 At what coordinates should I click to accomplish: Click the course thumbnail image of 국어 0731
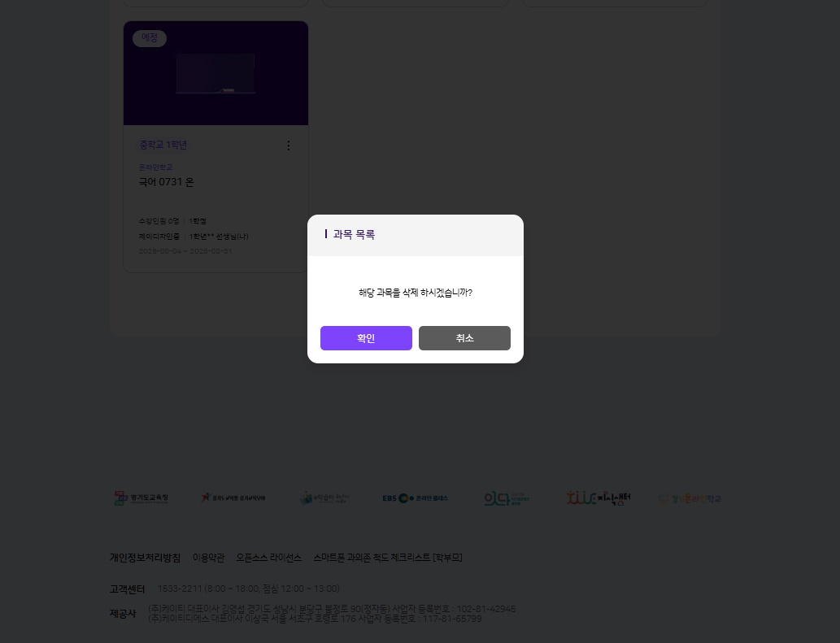pos(215,73)
